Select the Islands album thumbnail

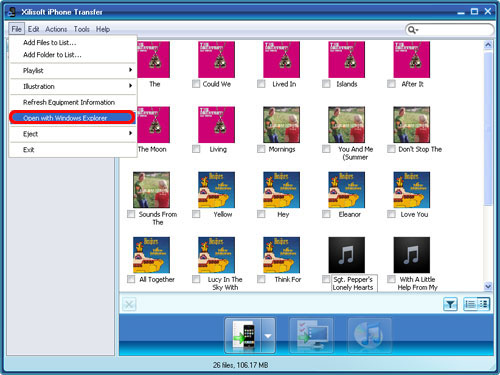click(346, 60)
